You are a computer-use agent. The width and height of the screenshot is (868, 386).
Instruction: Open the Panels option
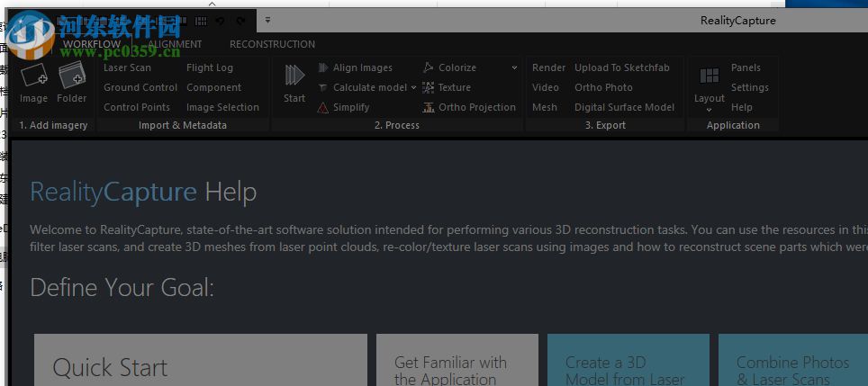(746, 67)
